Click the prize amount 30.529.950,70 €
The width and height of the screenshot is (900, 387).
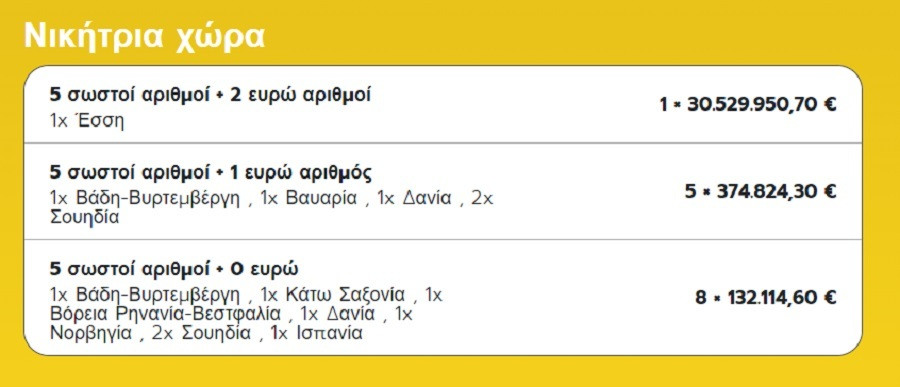pos(748,105)
